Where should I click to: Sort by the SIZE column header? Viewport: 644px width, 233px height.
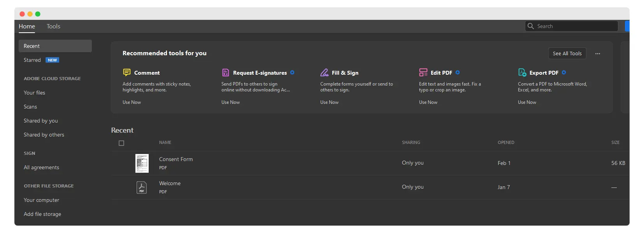click(615, 142)
